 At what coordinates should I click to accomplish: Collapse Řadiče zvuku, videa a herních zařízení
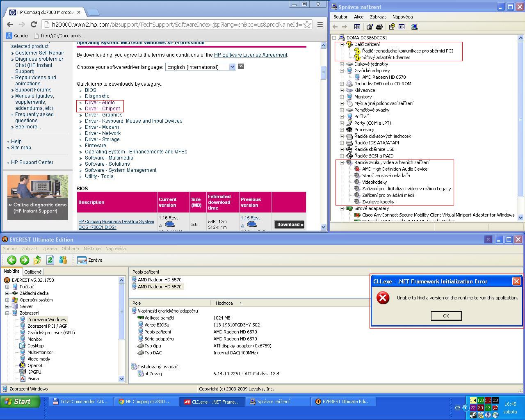[x=342, y=162]
